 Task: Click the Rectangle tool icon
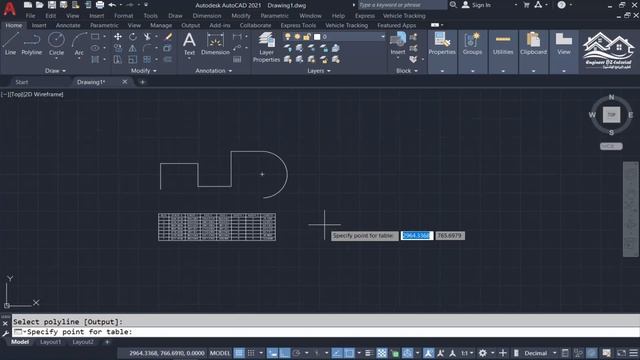(x=95, y=37)
